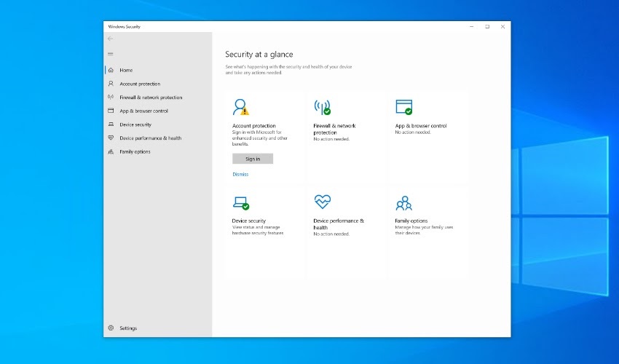Go back using the back arrow

pyautogui.click(x=111, y=39)
